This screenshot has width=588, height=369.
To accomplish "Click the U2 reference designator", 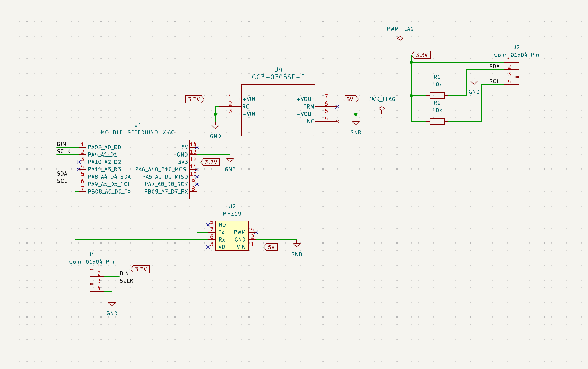I will pyautogui.click(x=232, y=206).
